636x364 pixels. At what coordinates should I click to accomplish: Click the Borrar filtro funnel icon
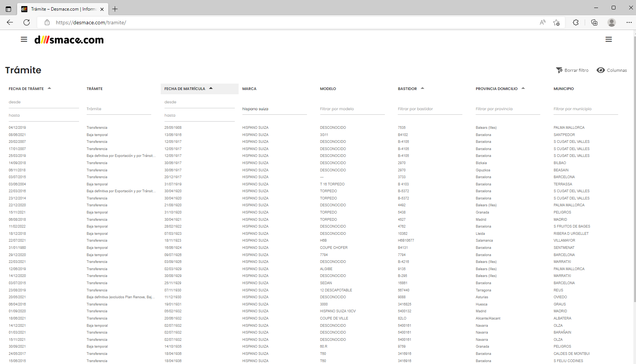(559, 70)
